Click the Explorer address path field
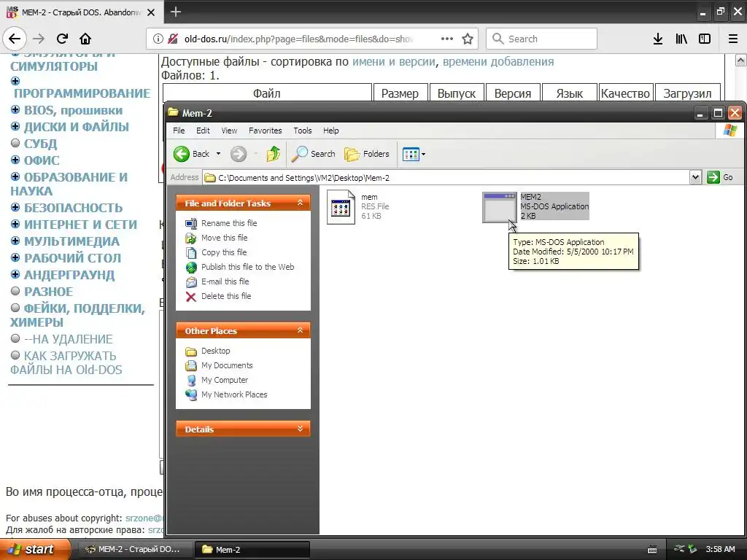This screenshot has height=560, width=747. click(x=446, y=178)
